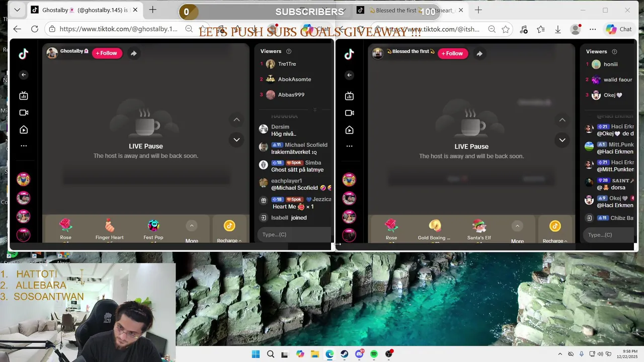The height and width of the screenshot is (362, 644).
Task: Share the Blessed the first live stream
Action: 479,54
